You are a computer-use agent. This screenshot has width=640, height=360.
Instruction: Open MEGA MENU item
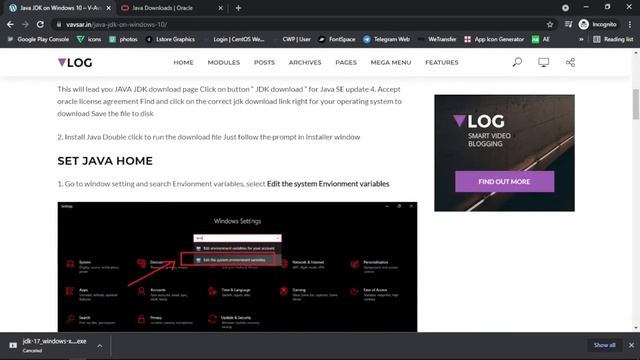pos(391,62)
